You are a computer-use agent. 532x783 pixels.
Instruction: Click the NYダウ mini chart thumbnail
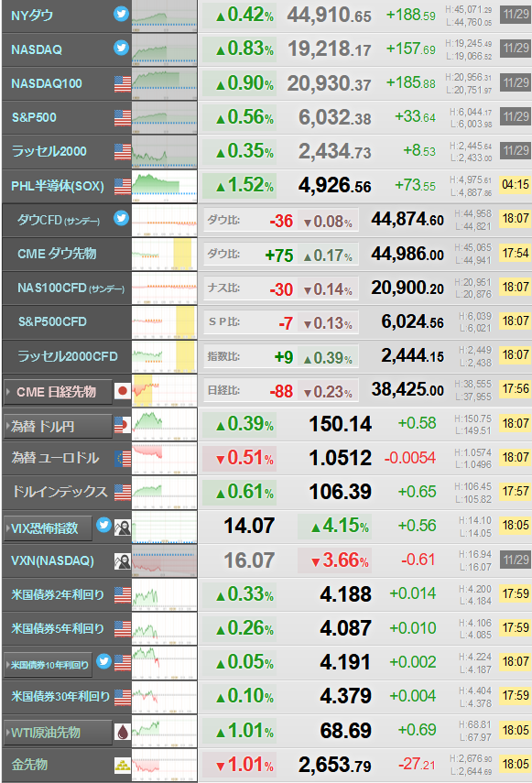164,16
